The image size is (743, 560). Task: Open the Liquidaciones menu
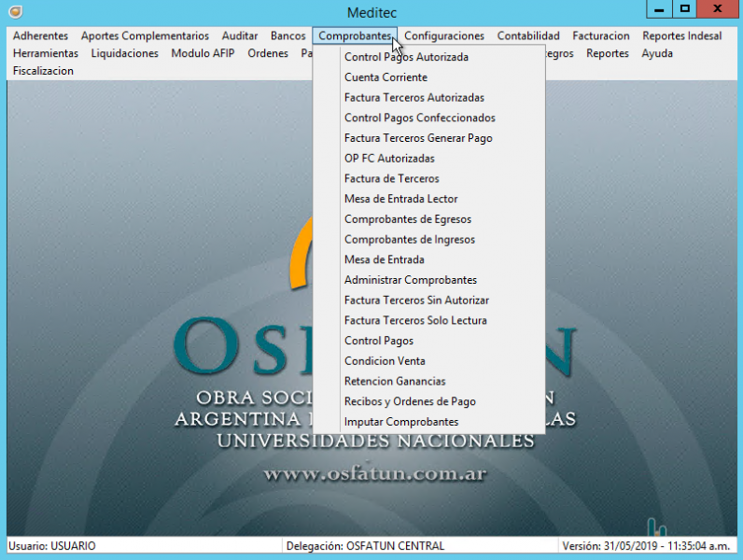click(x=125, y=53)
